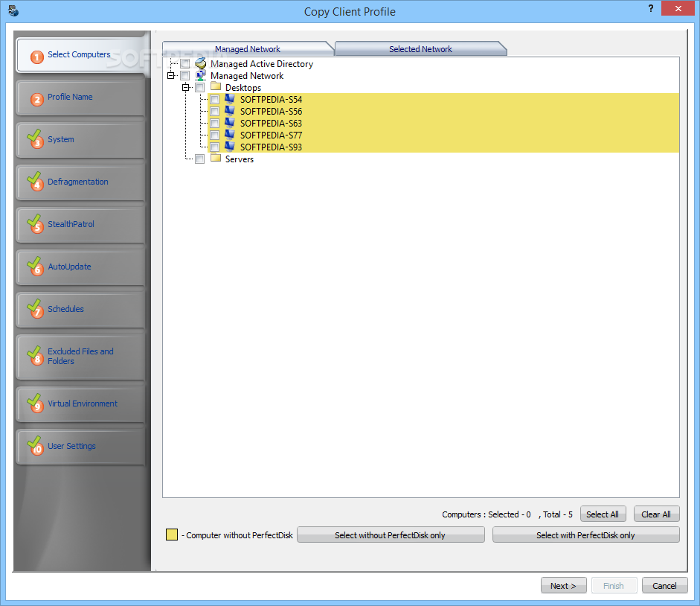Screen dimensions: 700x606
Task: Select the SOFTPEDIA-S93 row label
Action: (x=271, y=147)
